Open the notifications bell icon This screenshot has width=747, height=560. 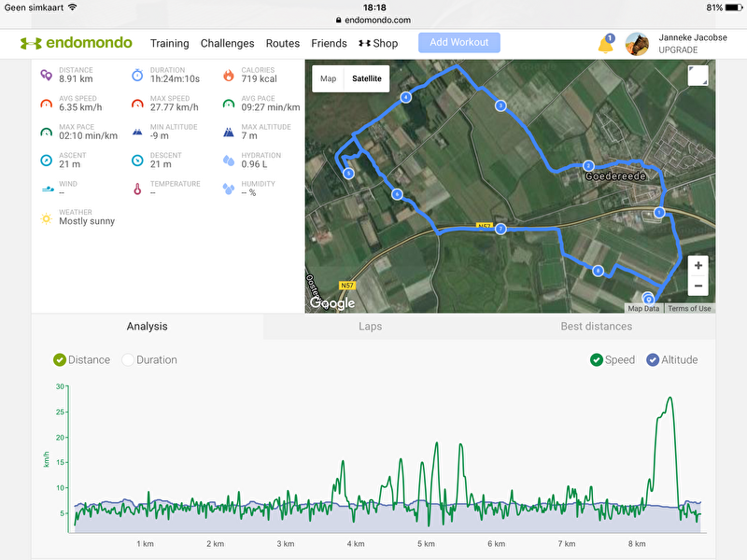click(605, 44)
